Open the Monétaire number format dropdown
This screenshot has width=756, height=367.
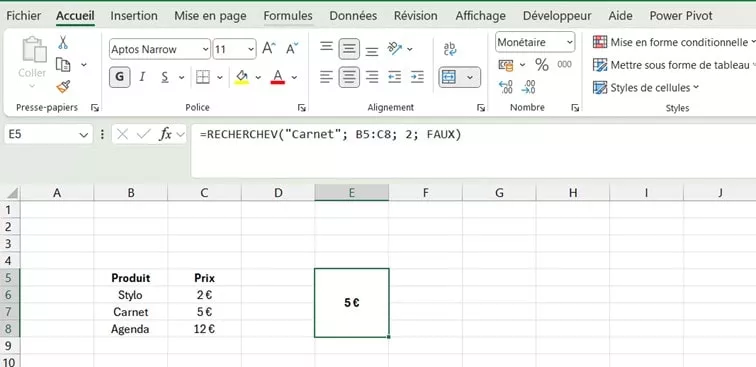569,42
